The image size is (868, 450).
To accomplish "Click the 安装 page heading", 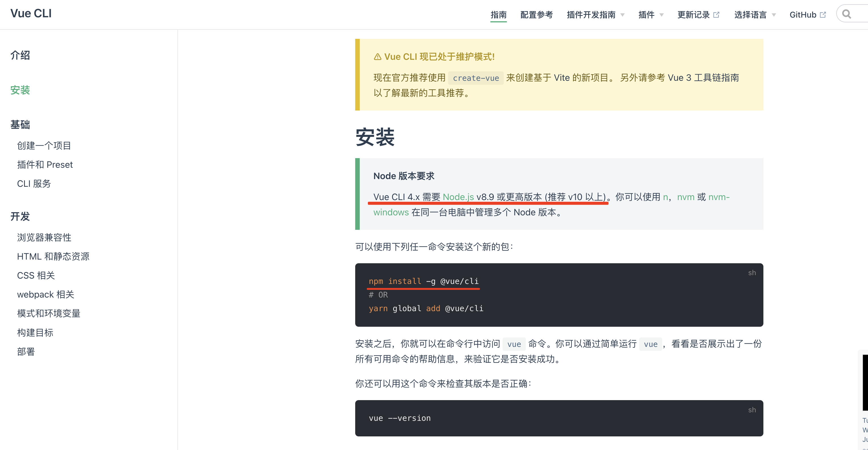I will [375, 137].
